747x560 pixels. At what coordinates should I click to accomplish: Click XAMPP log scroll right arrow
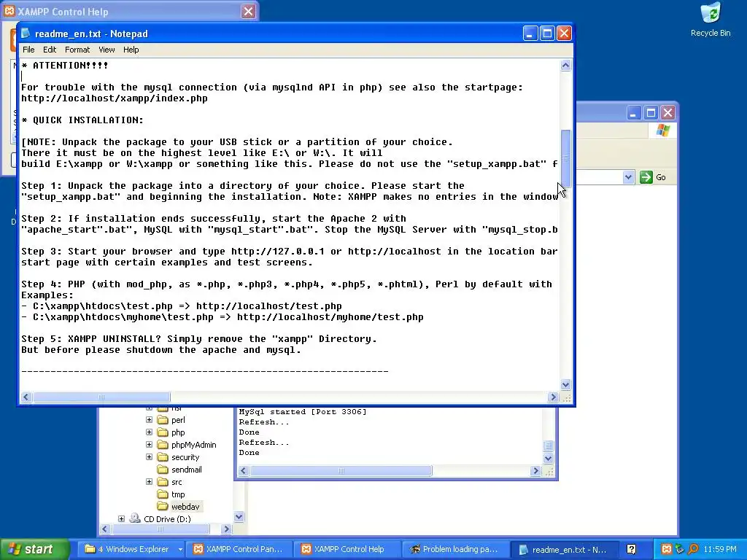click(x=535, y=471)
